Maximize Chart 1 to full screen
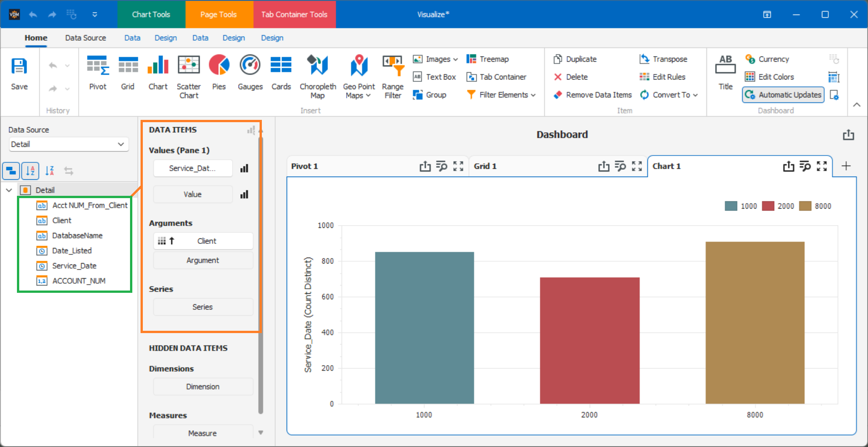 (823, 166)
